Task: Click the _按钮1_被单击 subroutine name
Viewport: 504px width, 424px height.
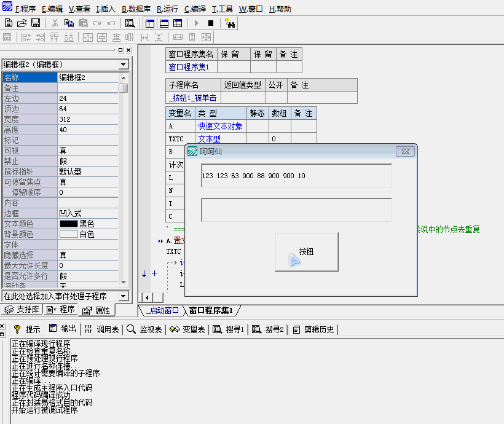Action: tap(193, 98)
